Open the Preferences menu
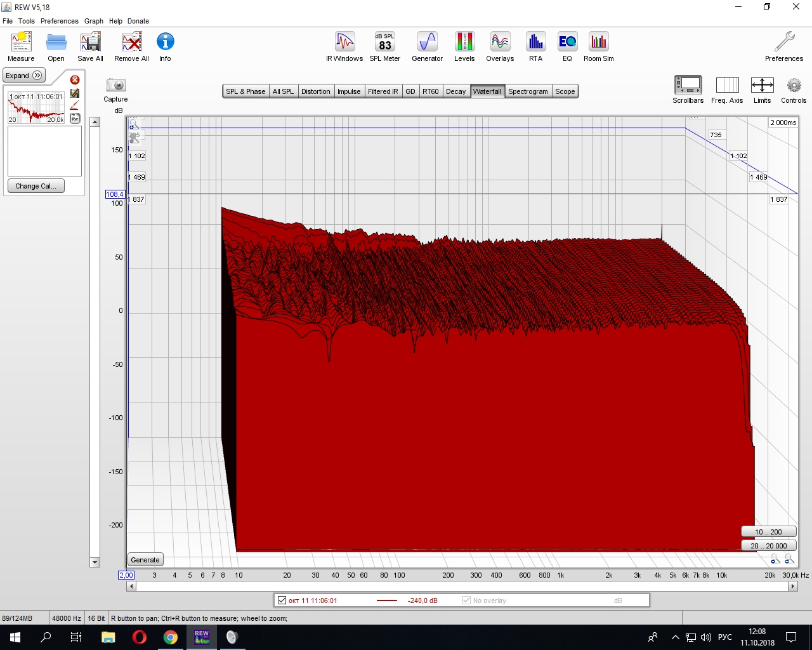This screenshot has height=650, width=812. click(59, 21)
